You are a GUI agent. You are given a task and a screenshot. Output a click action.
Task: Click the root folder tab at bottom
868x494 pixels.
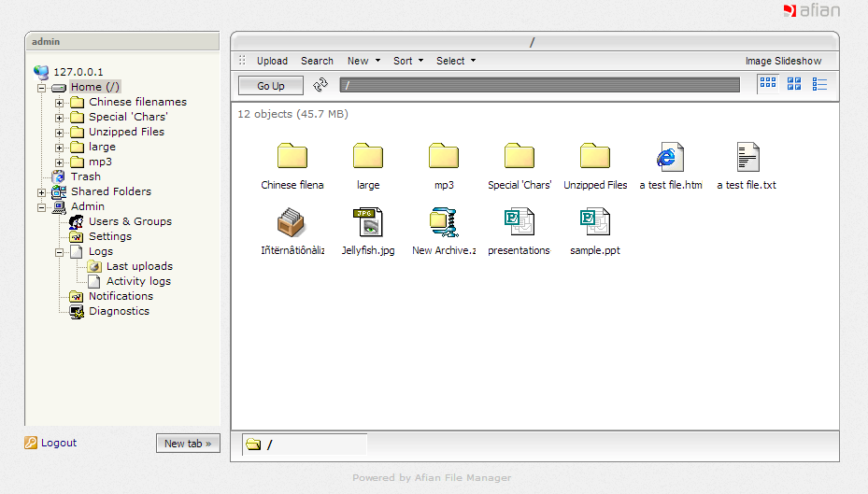(x=305, y=445)
